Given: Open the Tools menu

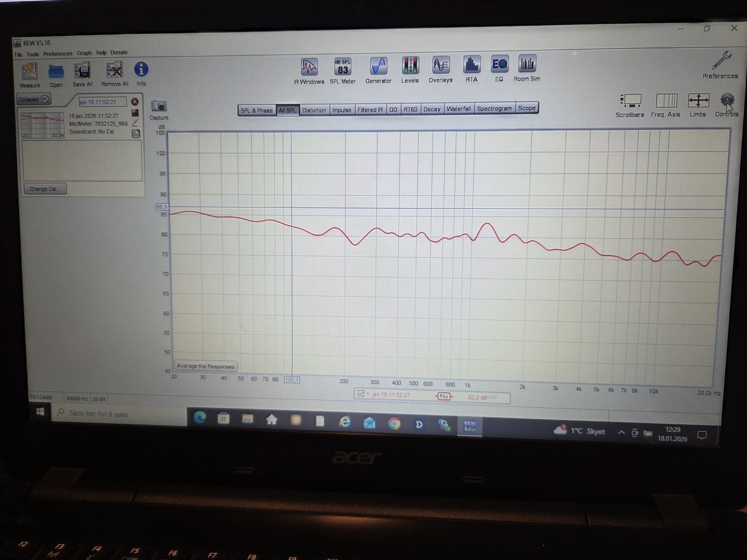Looking at the screenshot, I should coord(33,54).
